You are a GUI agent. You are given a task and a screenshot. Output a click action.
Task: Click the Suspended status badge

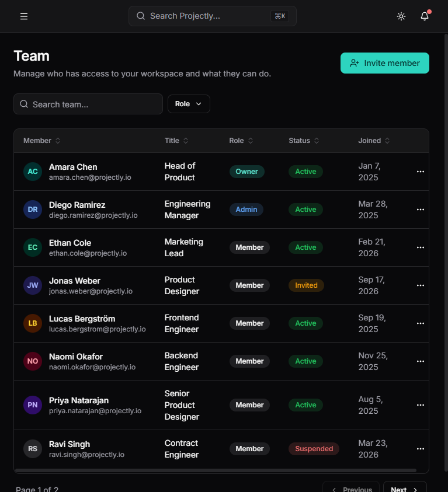(x=314, y=449)
